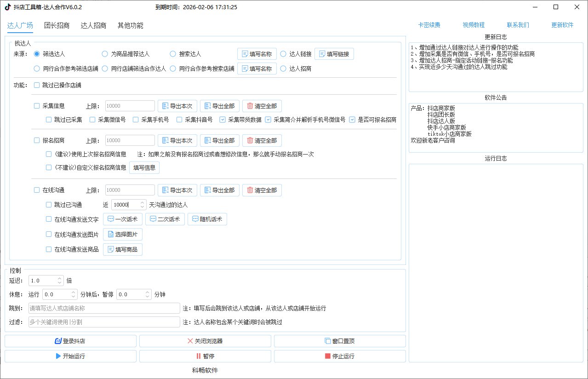Screen dimensions: 588x379
Task: Open 卡密续费 link
Action: click(429, 25)
